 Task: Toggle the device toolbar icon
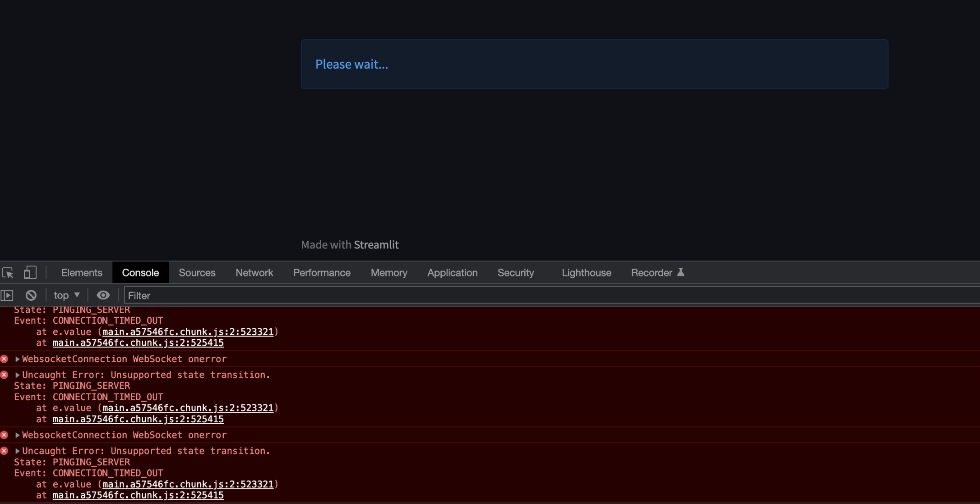[30, 273]
